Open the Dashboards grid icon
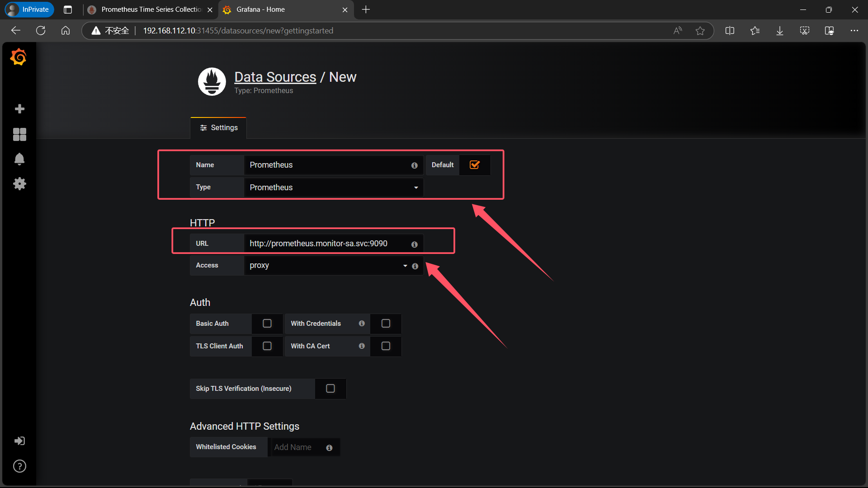Image resolution: width=868 pixels, height=488 pixels. [19, 134]
